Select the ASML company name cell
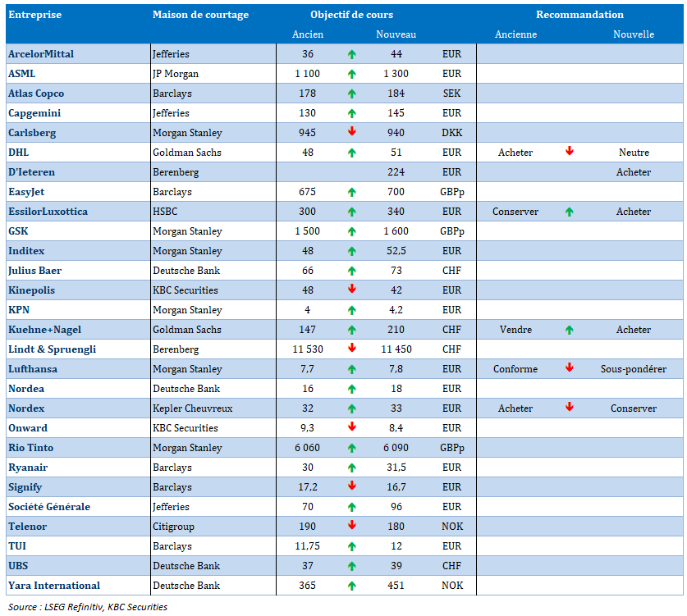 click(21, 74)
